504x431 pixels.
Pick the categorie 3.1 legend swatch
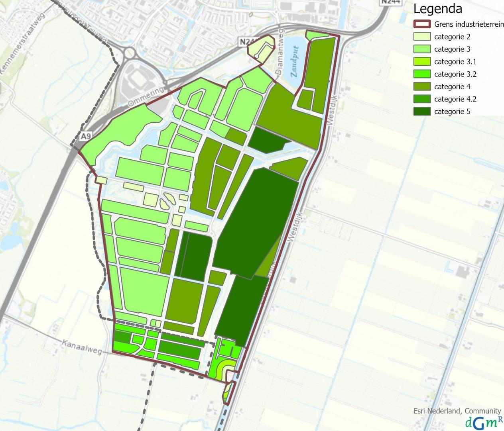(x=422, y=62)
